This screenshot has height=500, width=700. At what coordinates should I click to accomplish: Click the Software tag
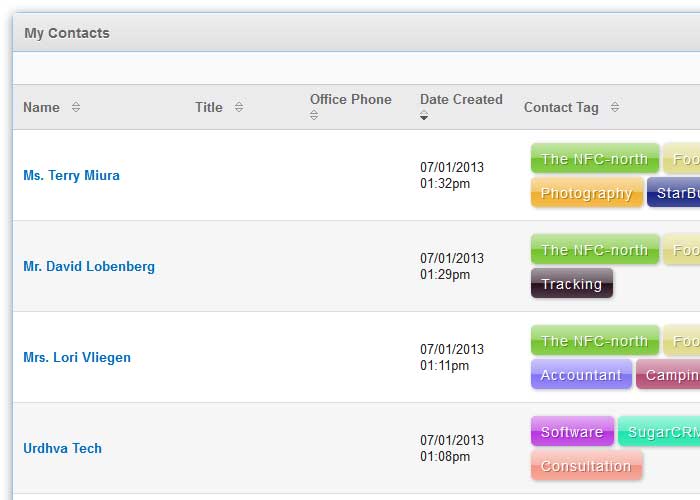(572, 432)
